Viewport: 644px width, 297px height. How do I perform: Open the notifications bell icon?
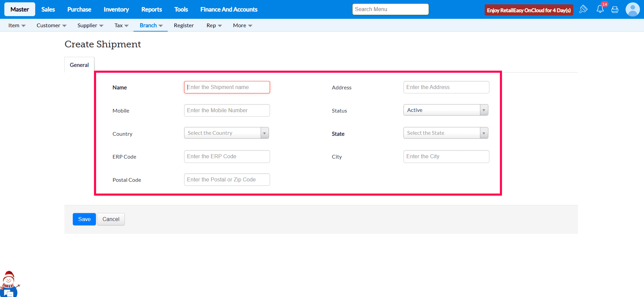point(600,9)
